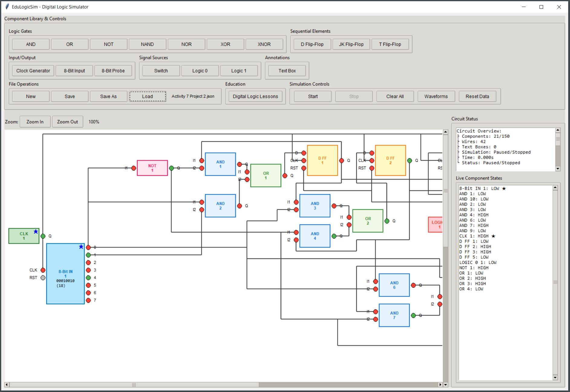Insert a NAND gate
The height and width of the screenshot is (392, 570).
tap(147, 44)
